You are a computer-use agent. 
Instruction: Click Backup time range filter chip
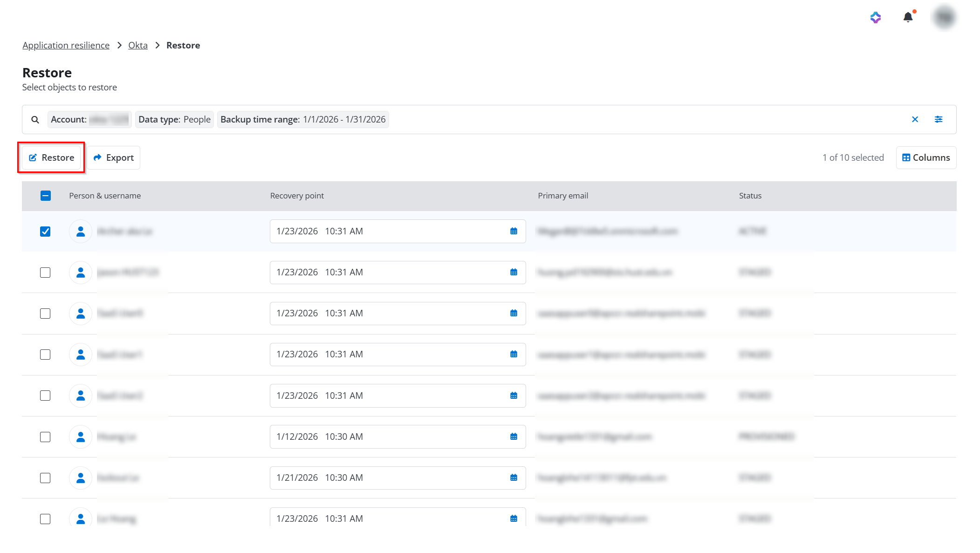point(303,120)
